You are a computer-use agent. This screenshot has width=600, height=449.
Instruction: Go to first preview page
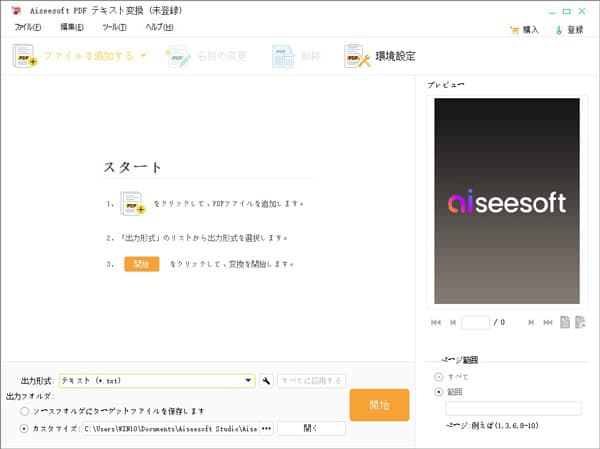pos(436,323)
